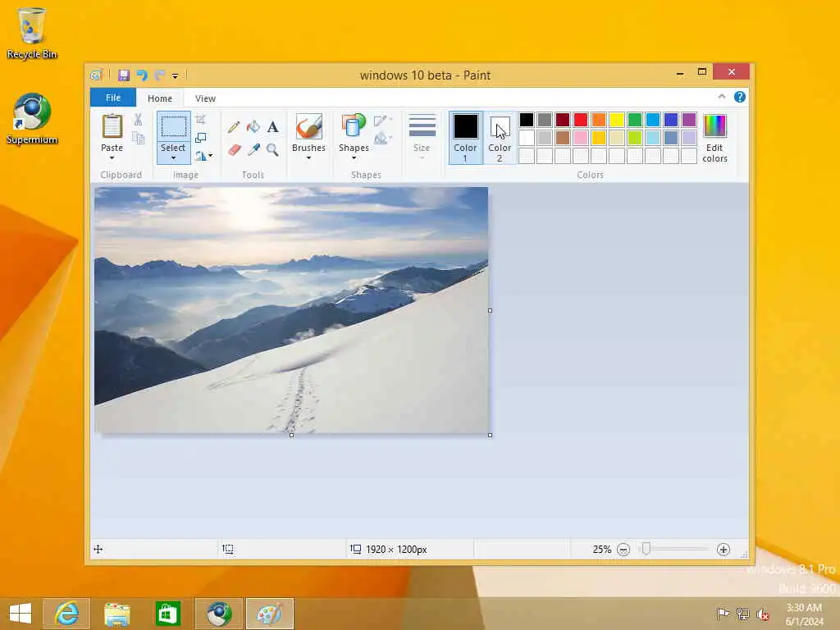The width and height of the screenshot is (840, 630).
Task: Select the Color picker eyedropper tool
Action: 253,149
